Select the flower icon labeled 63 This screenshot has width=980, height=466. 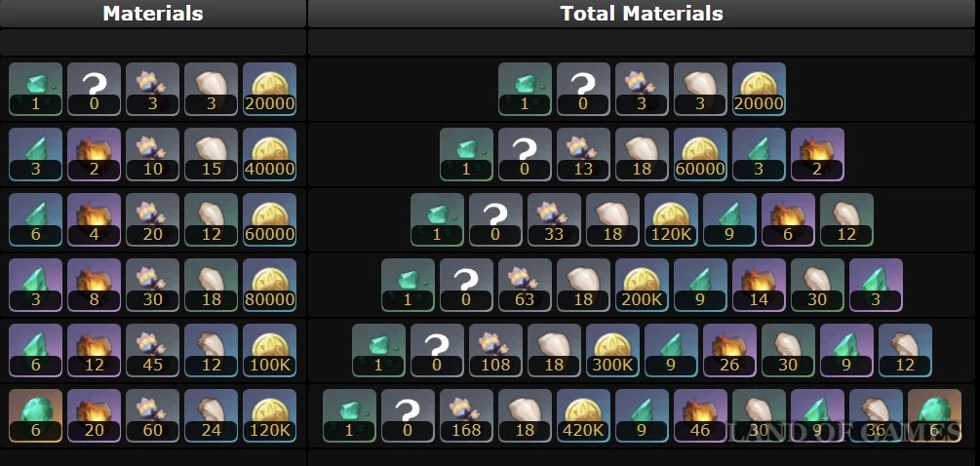coord(525,285)
